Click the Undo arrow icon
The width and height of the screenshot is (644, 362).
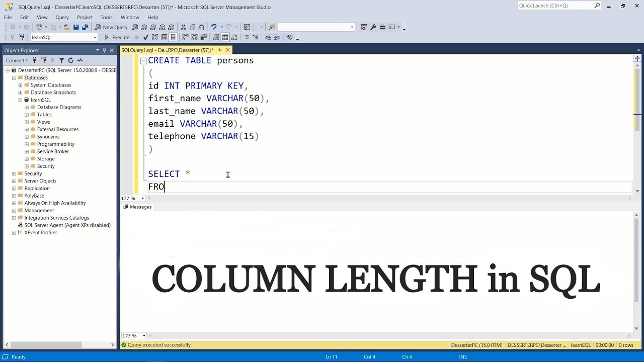(x=214, y=27)
